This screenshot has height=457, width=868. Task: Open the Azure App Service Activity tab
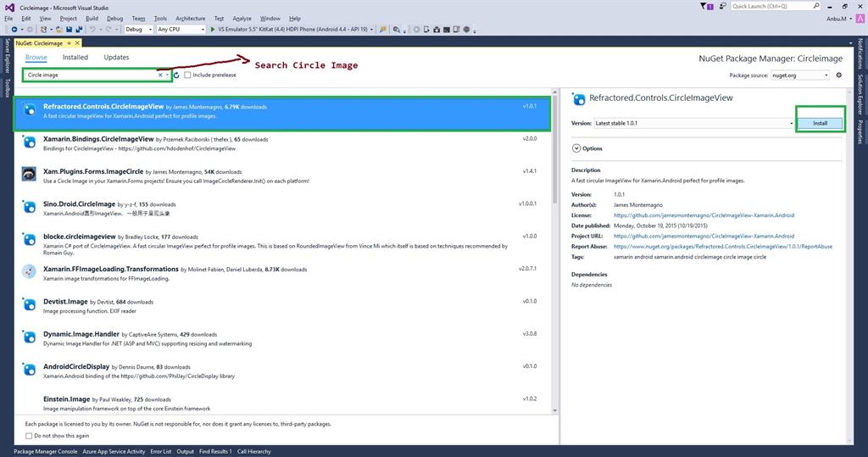click(x=114, y=451)
